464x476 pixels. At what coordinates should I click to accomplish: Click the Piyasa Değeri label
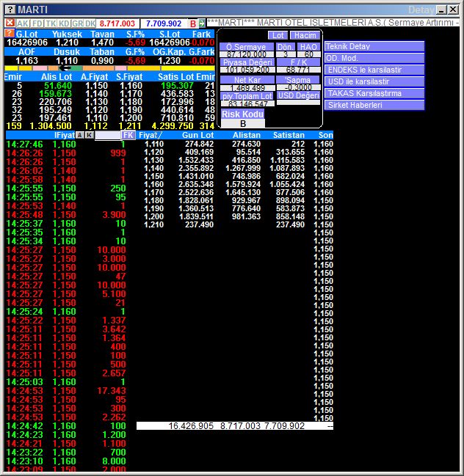click(247, 62)
